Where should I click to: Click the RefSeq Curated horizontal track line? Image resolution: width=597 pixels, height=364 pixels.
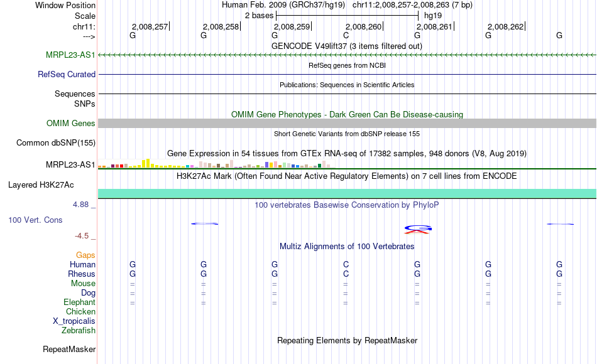[347, 74]
